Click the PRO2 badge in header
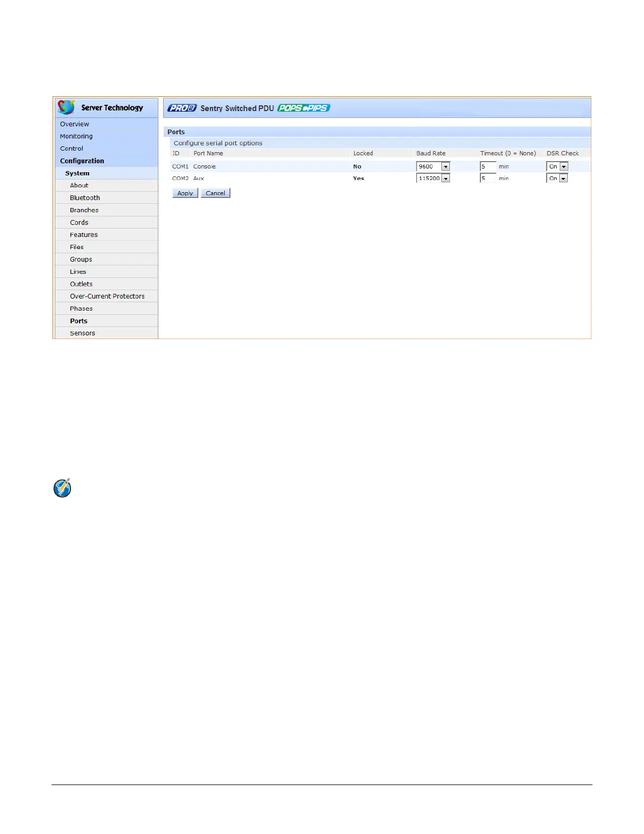This screenshot has width=644, height=834. 182,108
